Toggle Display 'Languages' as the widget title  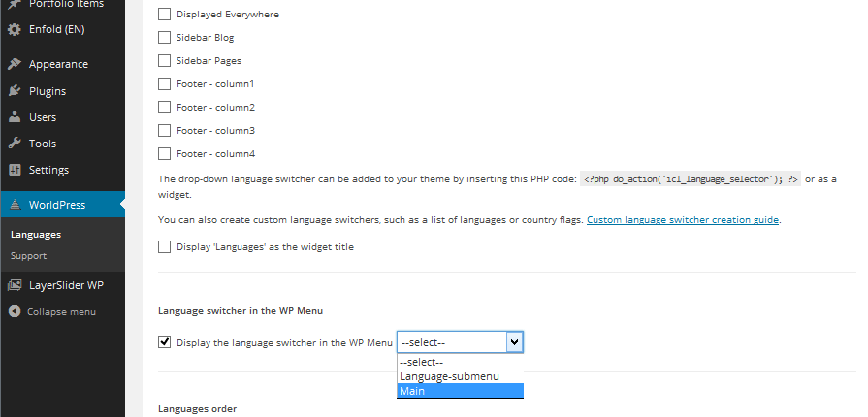tap(165, 246)
